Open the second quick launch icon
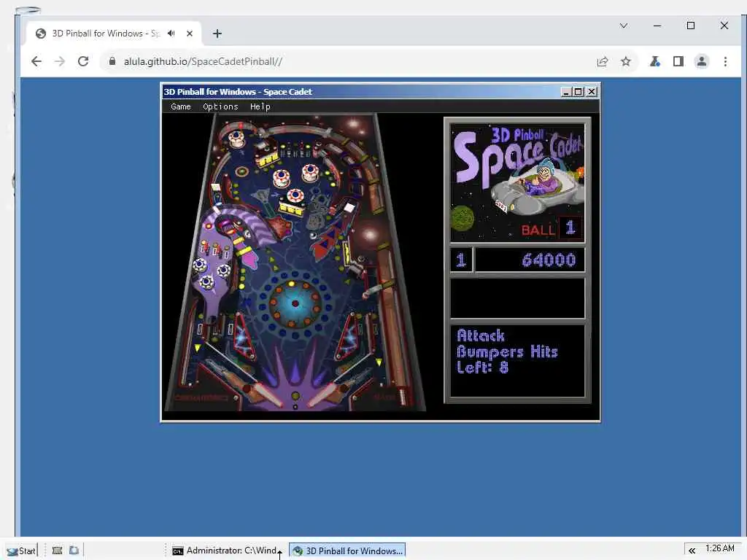This screenshot has width=747, height=560. 74,551
